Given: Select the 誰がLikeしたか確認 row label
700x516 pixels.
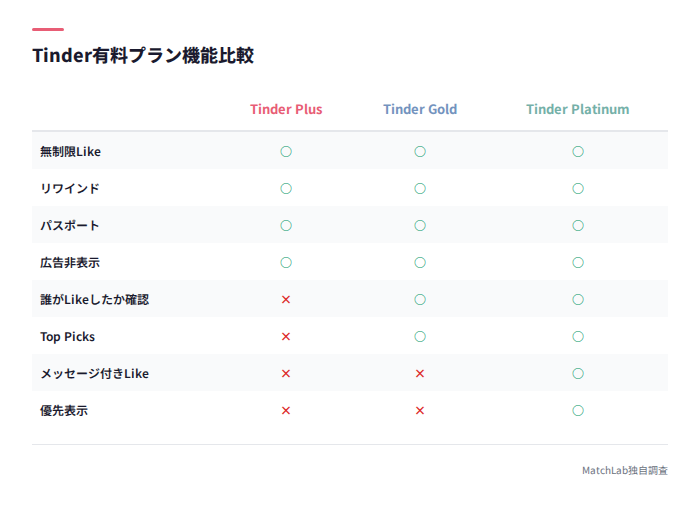Looking at the screenshot, I should click(x=95, y=300).
